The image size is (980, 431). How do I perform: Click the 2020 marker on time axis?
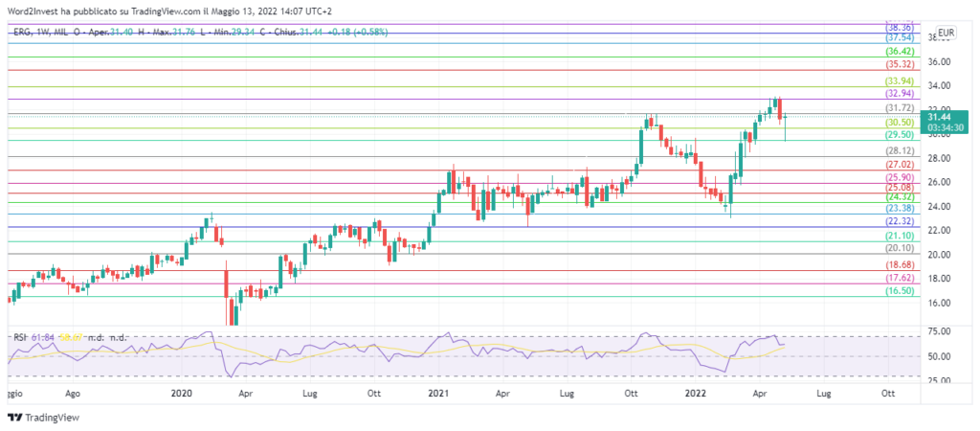click(183, 393)
